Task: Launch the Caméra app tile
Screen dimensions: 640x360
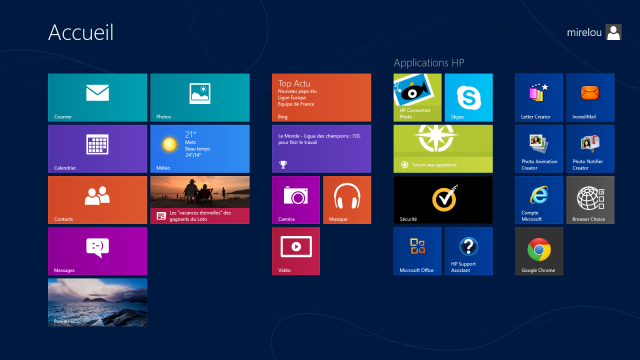Action: (296, 200)
